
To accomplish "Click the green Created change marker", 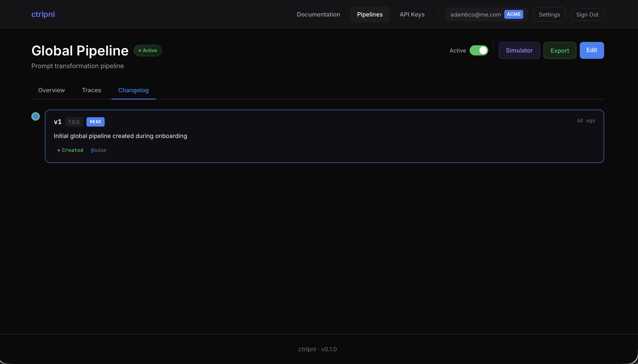I will click(70, 150).
